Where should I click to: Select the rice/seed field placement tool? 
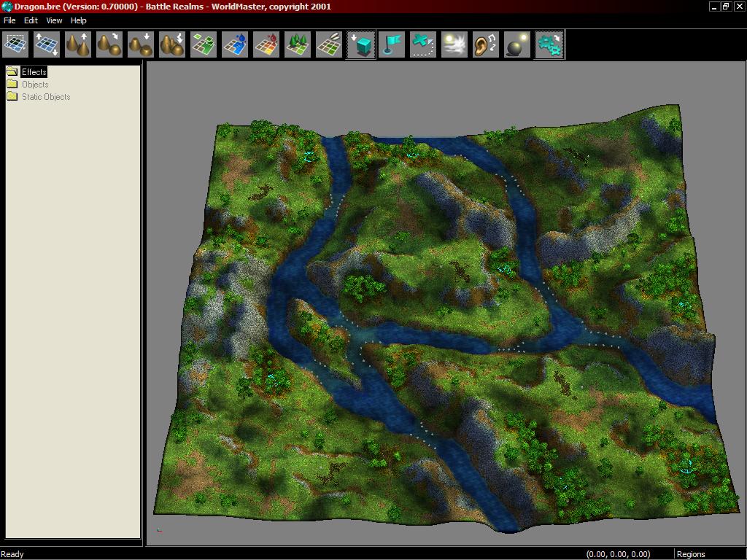[x=329, y=44]
